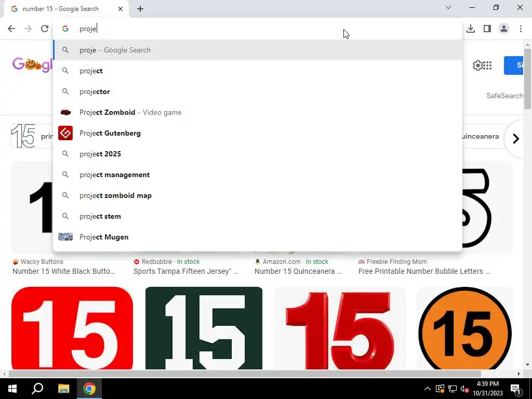This screenshot has height=399, width=532.
Task: Choose the 'project stem' suggestion
Action: tap(258, 216)
